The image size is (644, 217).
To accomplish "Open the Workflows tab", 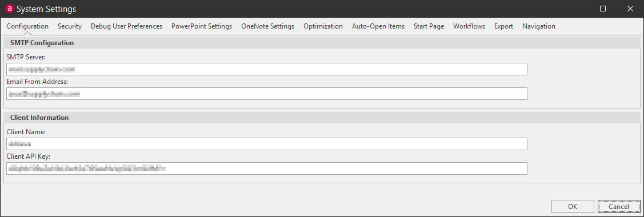I will pyautogui.click(x=469, y=26).
